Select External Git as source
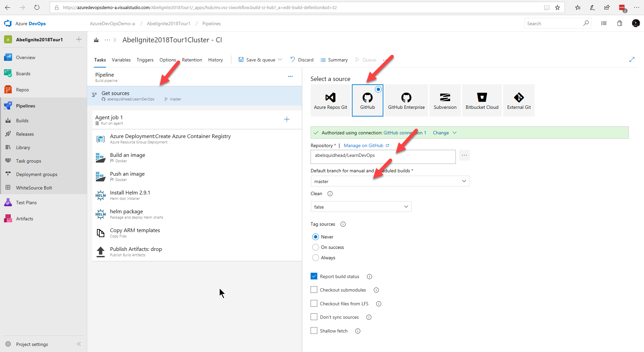 point(519,100)
